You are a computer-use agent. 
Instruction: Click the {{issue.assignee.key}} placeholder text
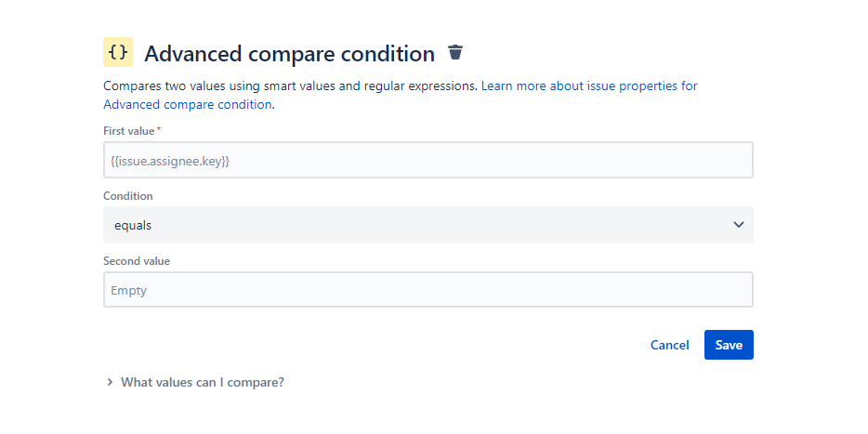170,161
